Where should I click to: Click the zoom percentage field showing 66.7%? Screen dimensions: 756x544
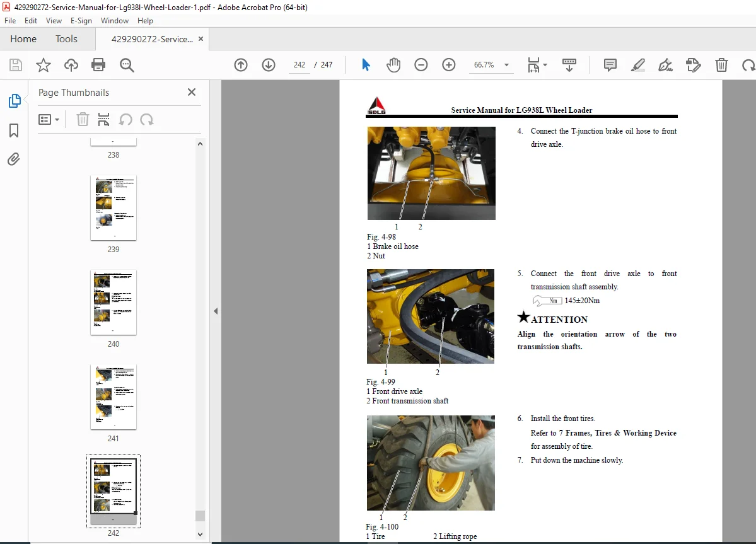point(484,64)
